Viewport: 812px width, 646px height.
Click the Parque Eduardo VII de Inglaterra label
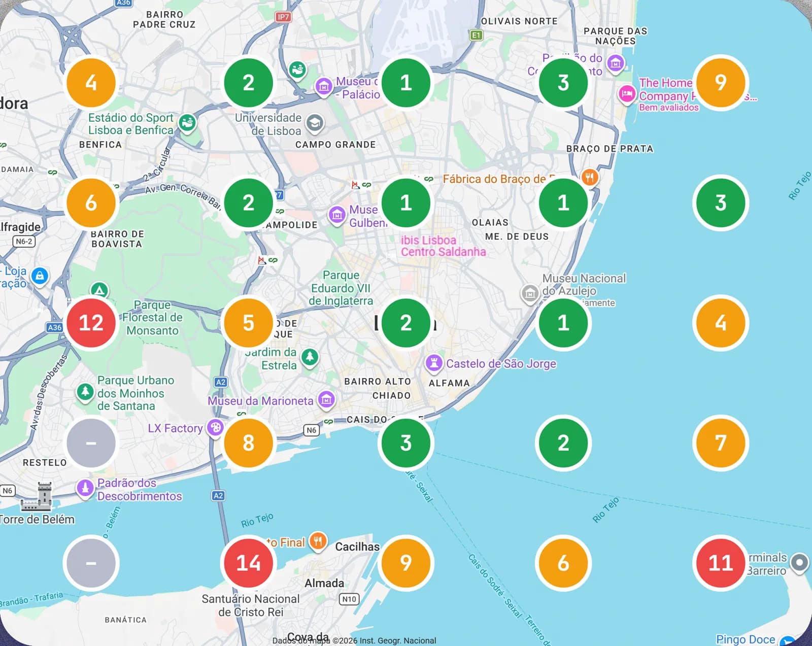point(341,288)
